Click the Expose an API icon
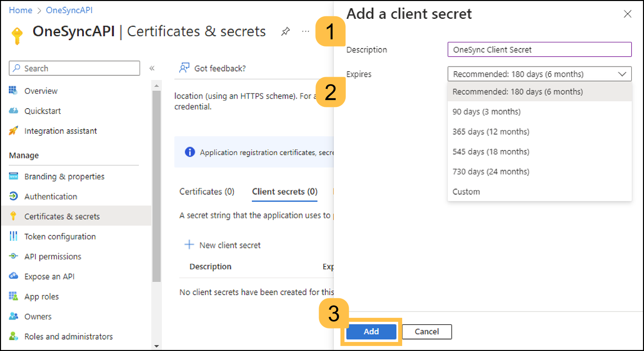This screenshot has height=351, width=644. (13, 276)
